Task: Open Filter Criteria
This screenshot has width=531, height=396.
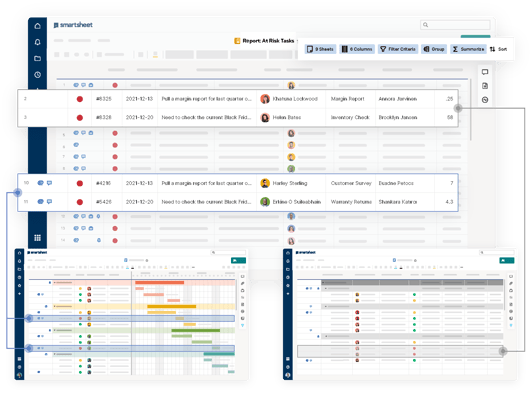Action: coord(398,49)
